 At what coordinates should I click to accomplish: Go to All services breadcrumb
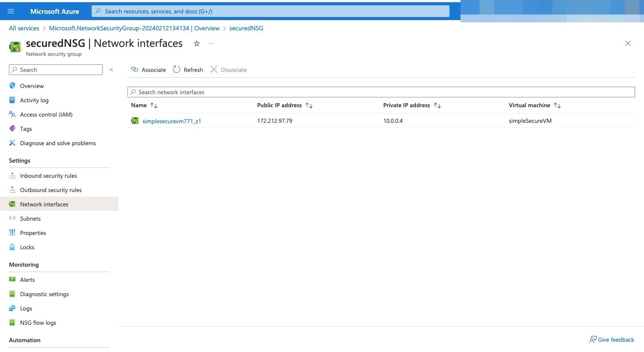(x=24, y=28)
